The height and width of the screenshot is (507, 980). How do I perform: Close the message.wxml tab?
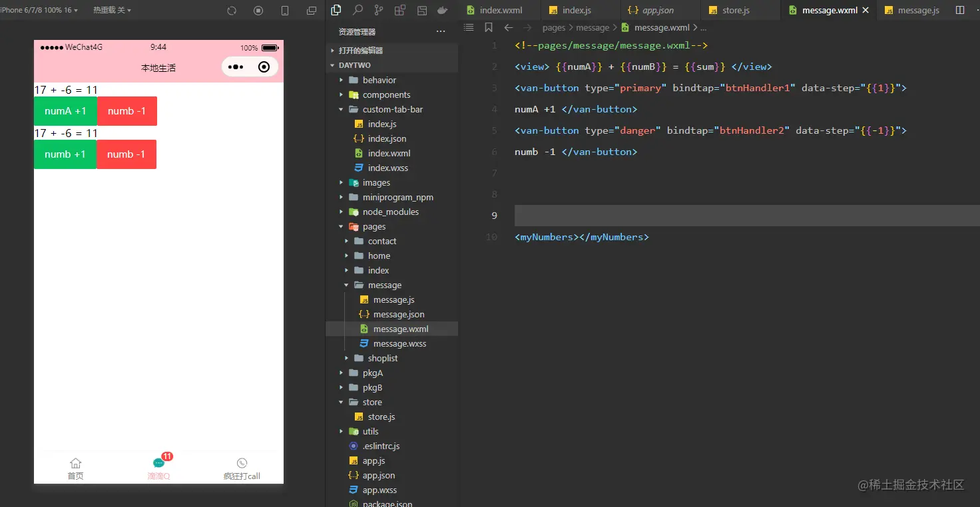865,10
